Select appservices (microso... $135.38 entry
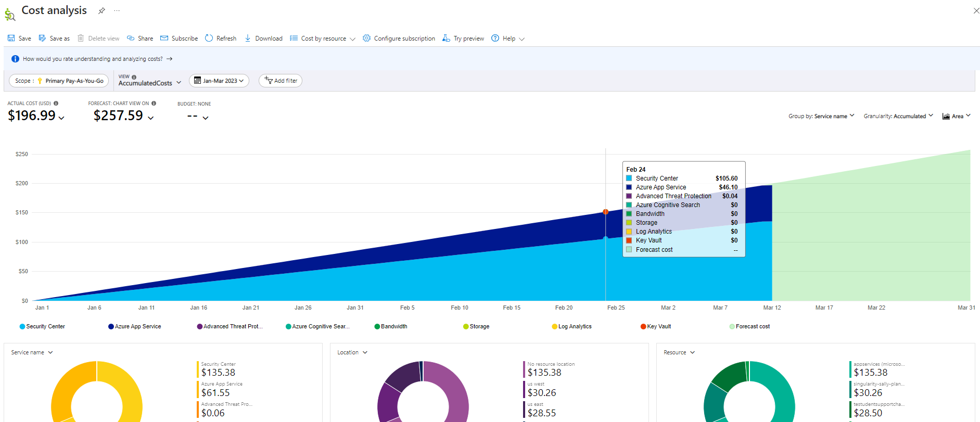Image resolution: width=980 pixels, height=422 pixels. point(877,369)
